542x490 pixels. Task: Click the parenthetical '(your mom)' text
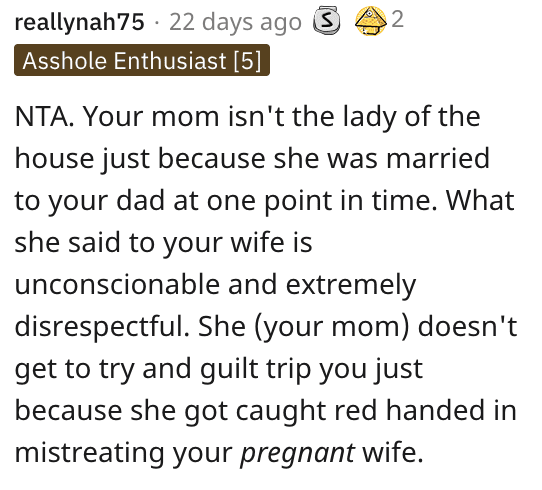tap(332, 327)
